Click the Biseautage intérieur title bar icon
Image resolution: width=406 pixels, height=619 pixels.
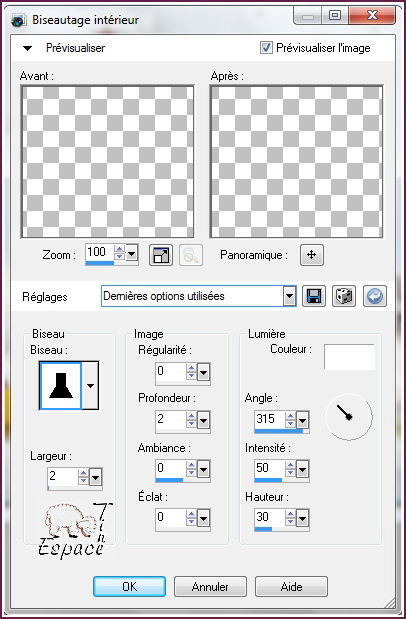18,20
